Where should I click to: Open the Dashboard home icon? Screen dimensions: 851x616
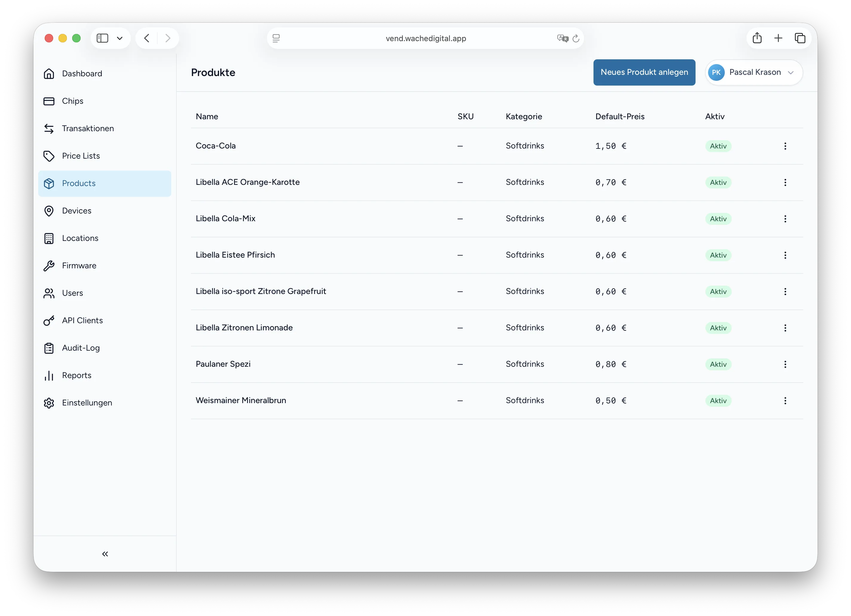pos(49,73)
